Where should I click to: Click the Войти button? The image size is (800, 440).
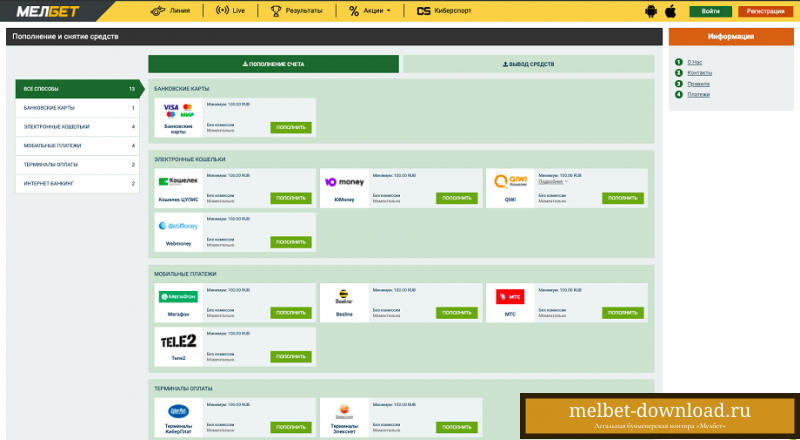pyautogui.click(x=710, y=11)
